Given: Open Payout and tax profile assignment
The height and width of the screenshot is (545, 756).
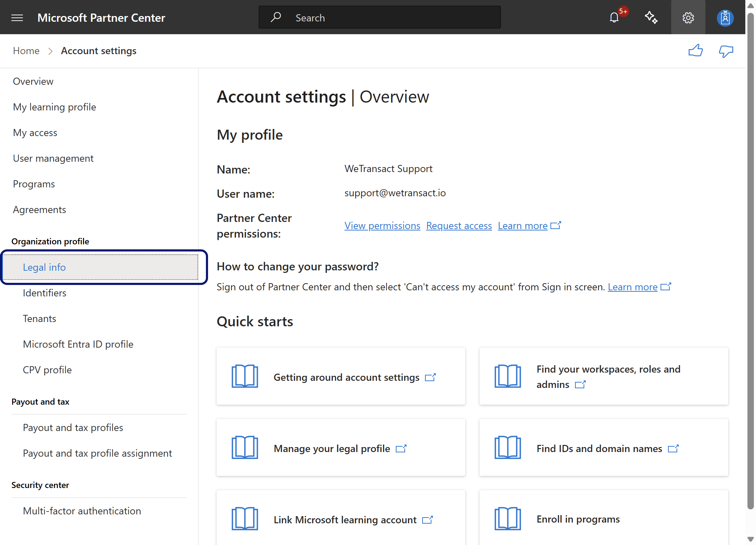Looking at the screenshot, I should pyautogui.click(x=97, y=453).
